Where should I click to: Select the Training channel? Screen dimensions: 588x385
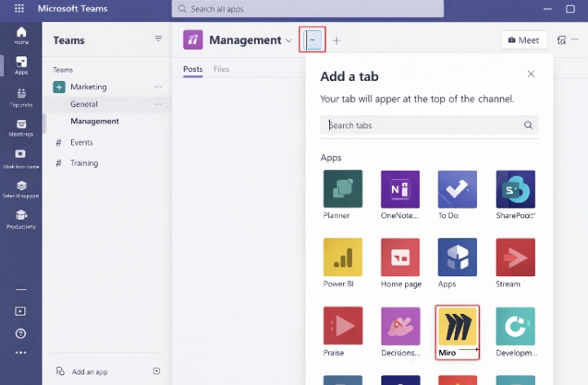(84, 163)
